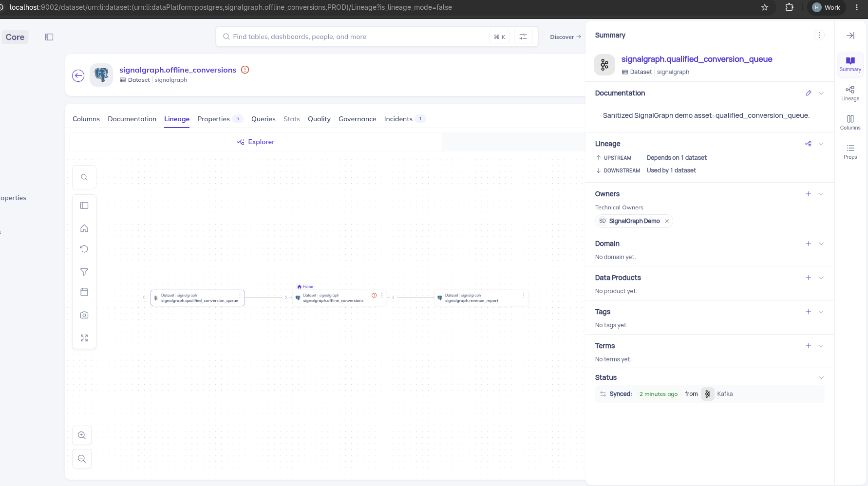The width and height of the screenshot is (868, 486).
Task: Add a tag with the plus icon
Action: [x=809, y=312]
